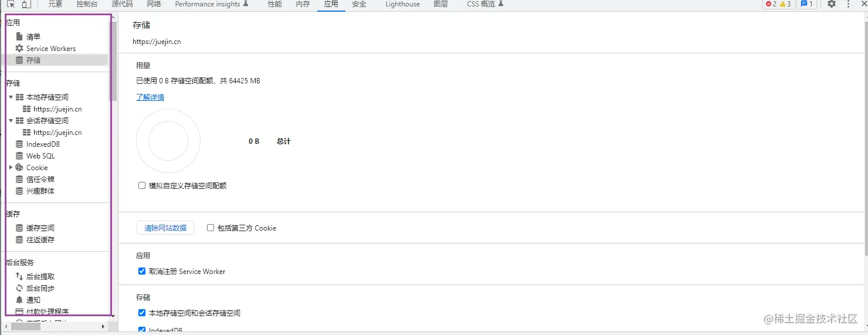Check 包括第三方 Cookie checkbox
Screen dimensions: 868x335
click(211, 228)
